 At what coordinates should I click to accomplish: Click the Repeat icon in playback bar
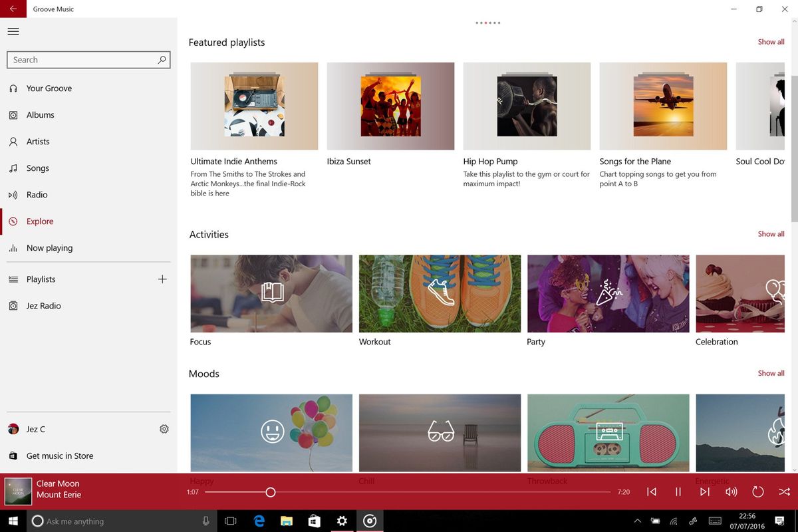(x=758, y=491)
